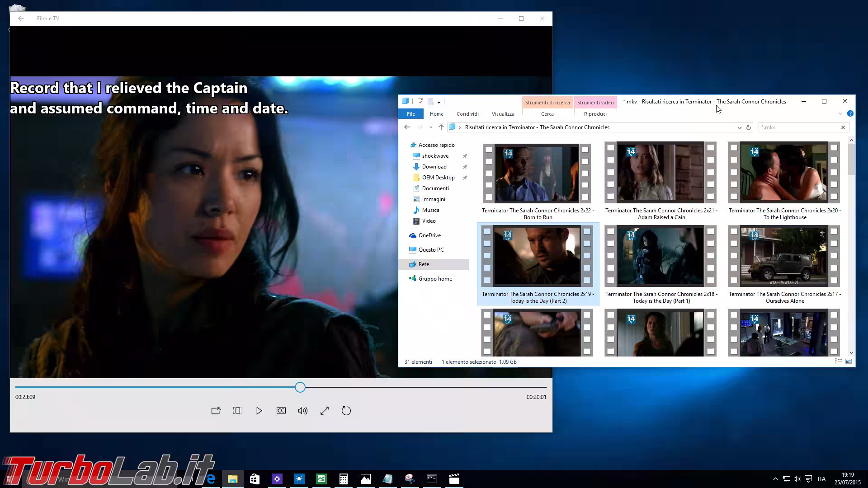
Task: Clear the *.mkv search field with the X
Action: [x=844, y=127]
